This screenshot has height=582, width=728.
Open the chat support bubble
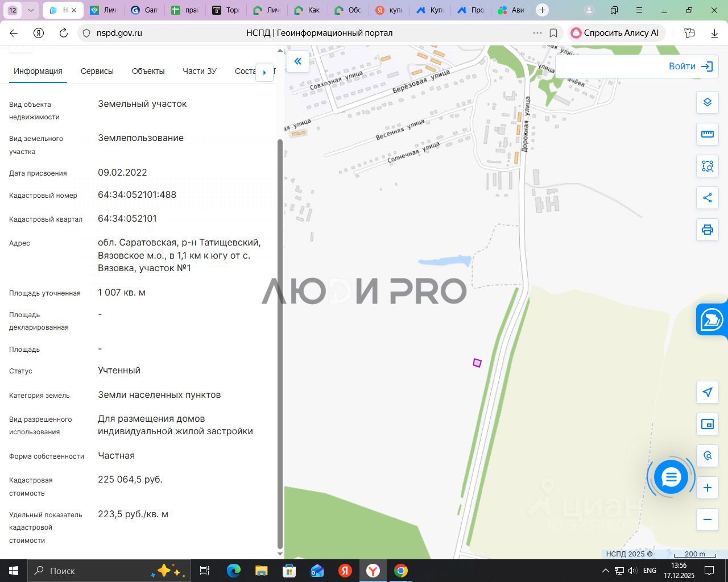pos(671,477)
